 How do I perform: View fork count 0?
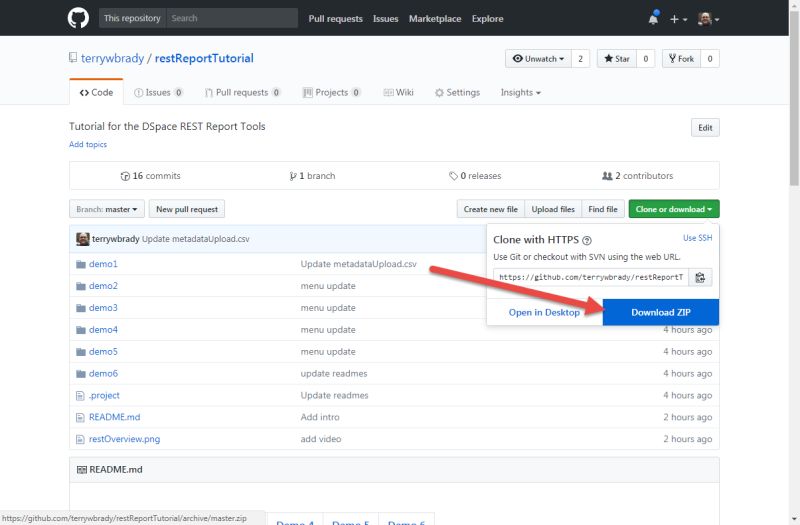(x=710, y=59)
